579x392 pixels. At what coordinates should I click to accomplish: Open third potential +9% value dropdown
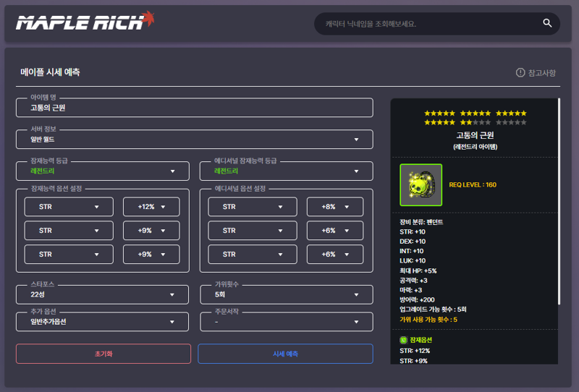pyautogui.click(x=151, y=255)
